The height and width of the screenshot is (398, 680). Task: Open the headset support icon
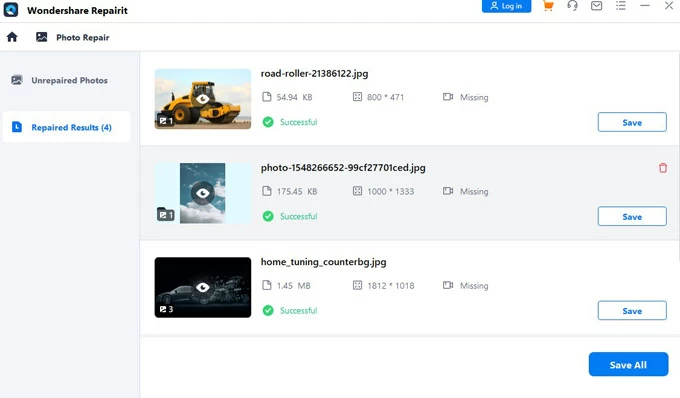[572, 6]
